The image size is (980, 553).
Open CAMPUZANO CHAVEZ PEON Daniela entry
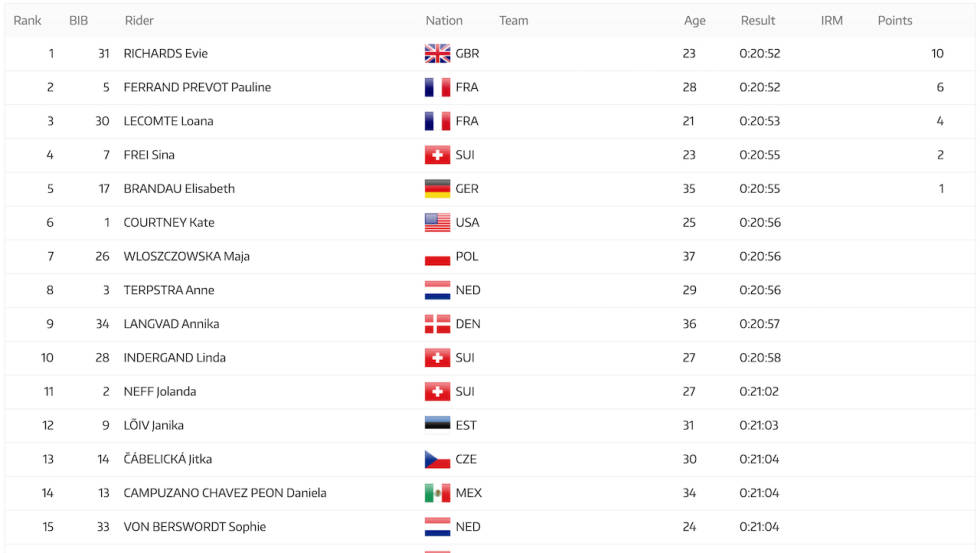[225, 493]
